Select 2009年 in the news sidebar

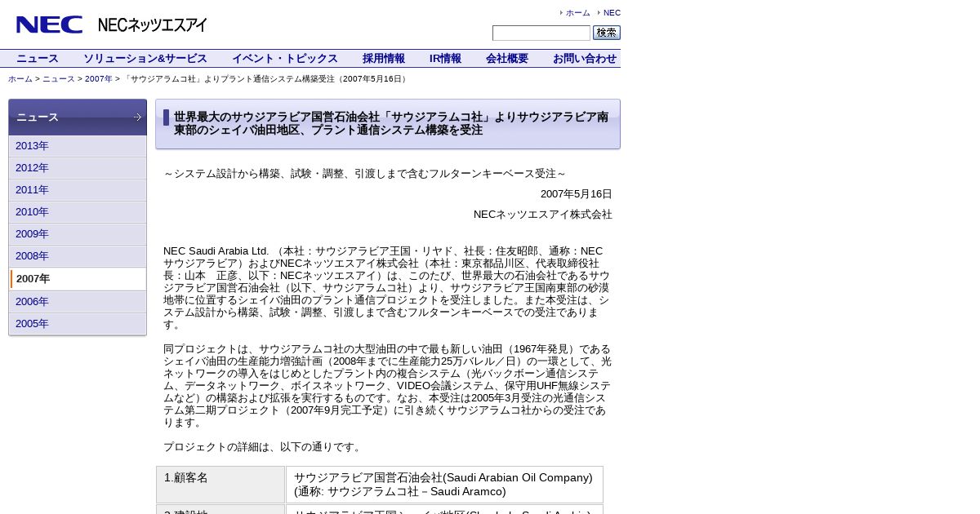(78, 234)
